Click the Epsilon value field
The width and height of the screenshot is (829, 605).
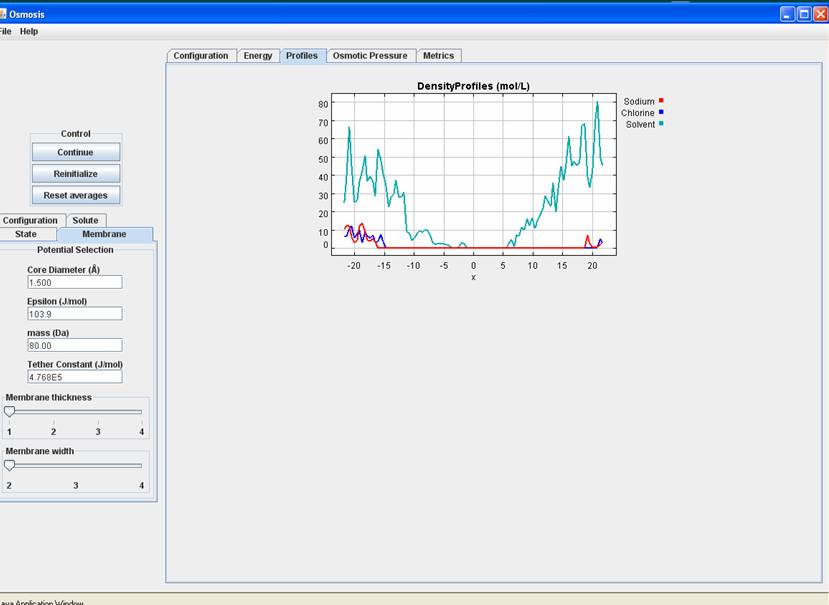click(x=74, y=314)
